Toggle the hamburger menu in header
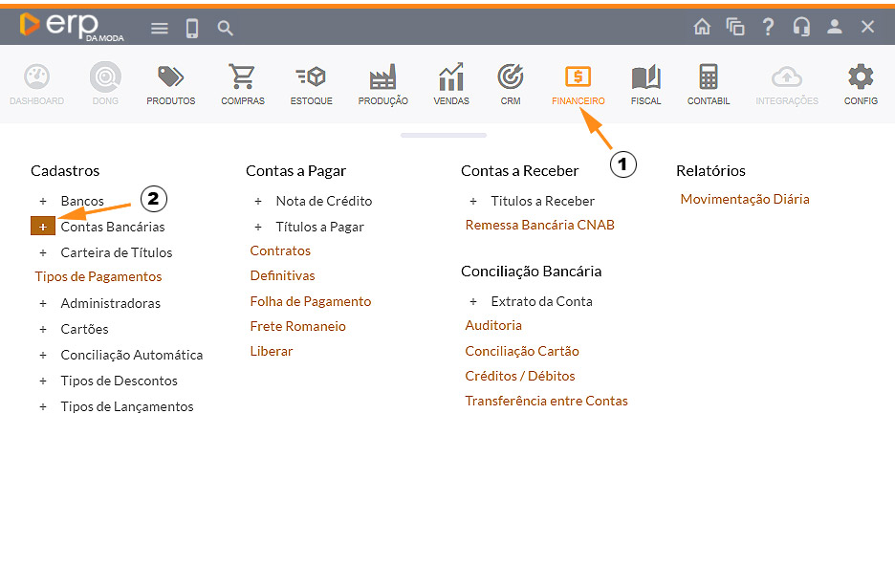Image resolution: width=895 pixels, height=588 pixels. tap(160, 29)
